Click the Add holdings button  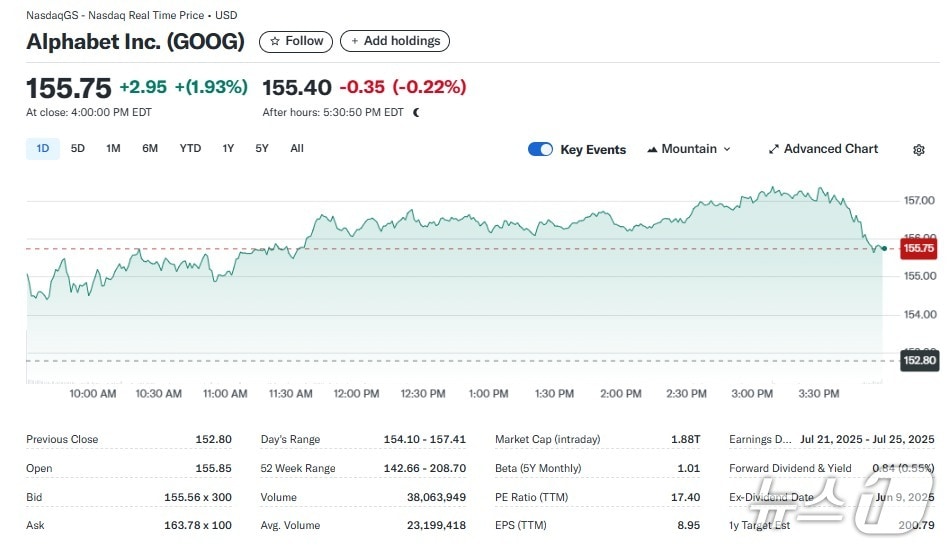click(395, 41)
